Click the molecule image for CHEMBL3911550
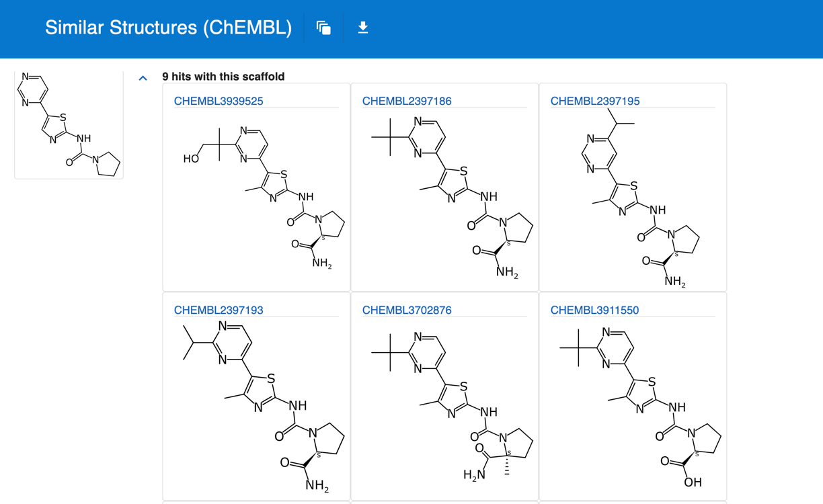 coord(632,403)
